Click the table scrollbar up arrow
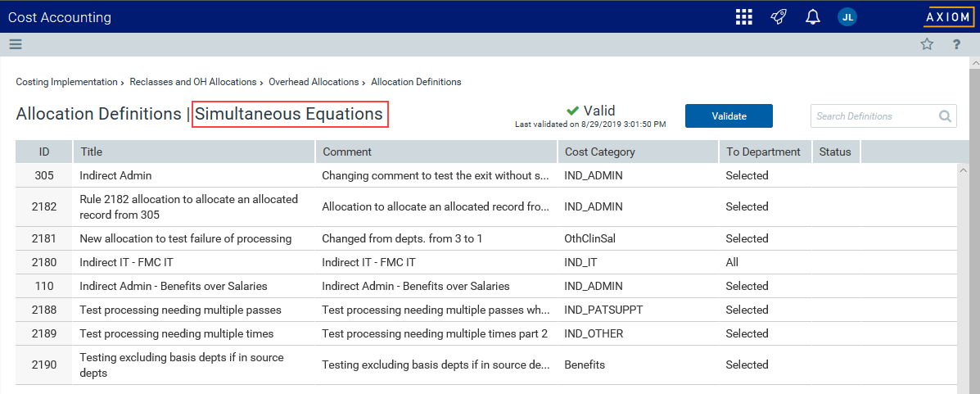The image size is (980, 394). [963, 170]
